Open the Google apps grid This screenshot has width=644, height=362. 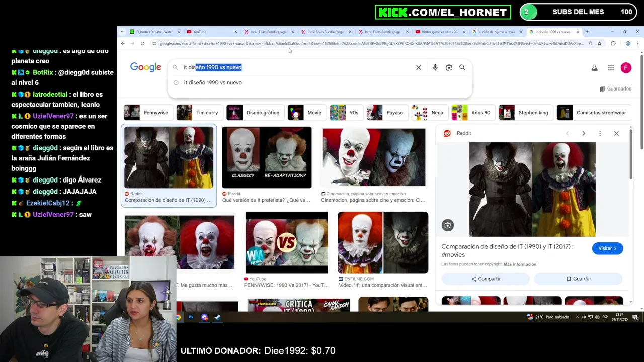(x=611, y=68)
